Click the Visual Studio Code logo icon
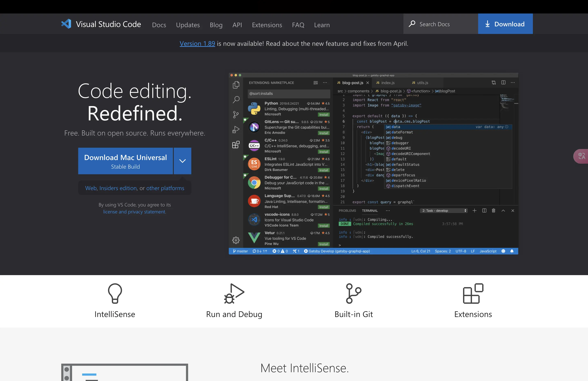The width and height of the screenshot is (588, 381). pyautogui.click(x=66, y=24)
